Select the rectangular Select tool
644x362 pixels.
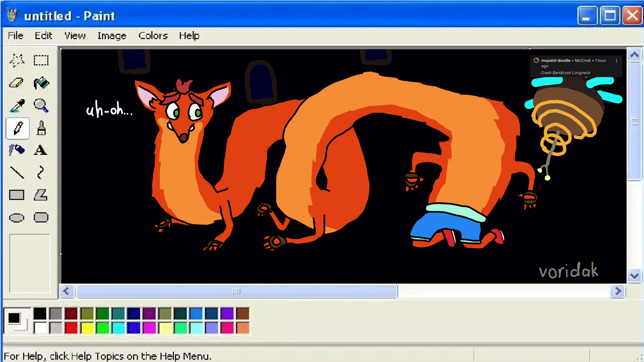pos(41,61)
